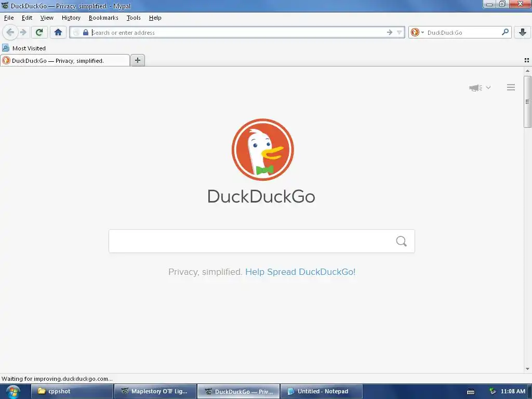Click the megaphone icon on DuckDuckGo page
532x399 pixels.
pos(475,88)
